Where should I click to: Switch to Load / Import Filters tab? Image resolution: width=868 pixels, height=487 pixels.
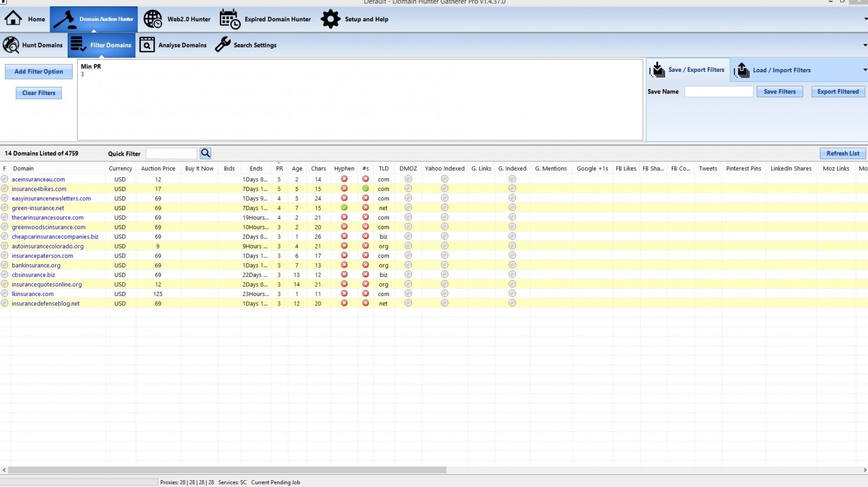[773, 70]
